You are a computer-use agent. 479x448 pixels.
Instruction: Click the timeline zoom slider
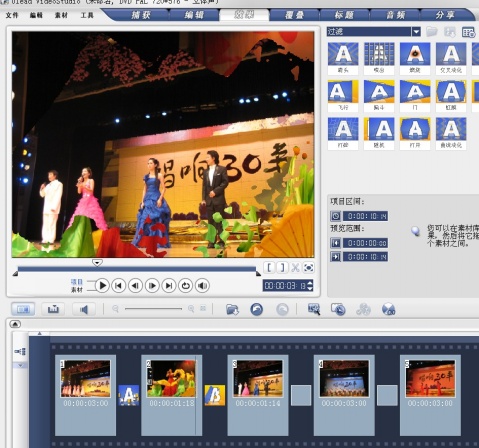(153, 309)
